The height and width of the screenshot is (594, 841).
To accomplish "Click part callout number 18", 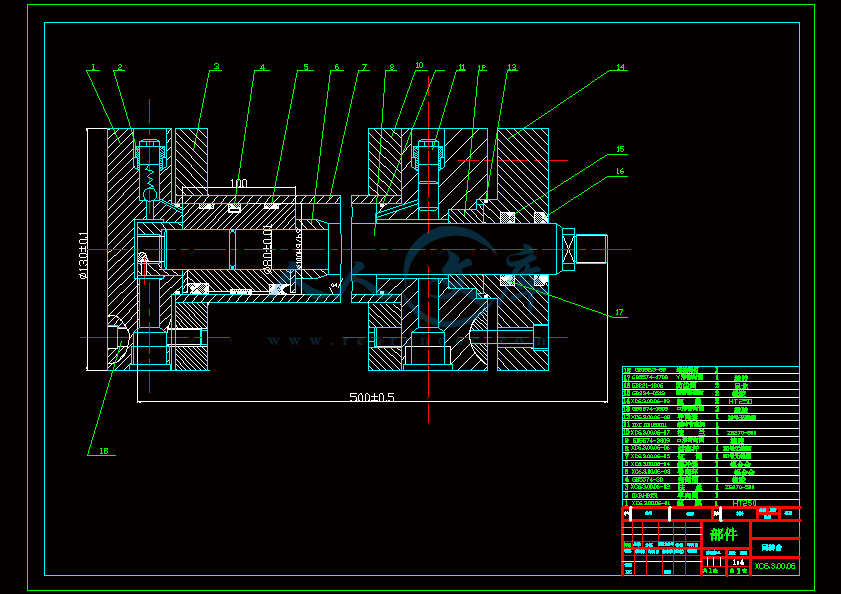I will pos(104,451).
